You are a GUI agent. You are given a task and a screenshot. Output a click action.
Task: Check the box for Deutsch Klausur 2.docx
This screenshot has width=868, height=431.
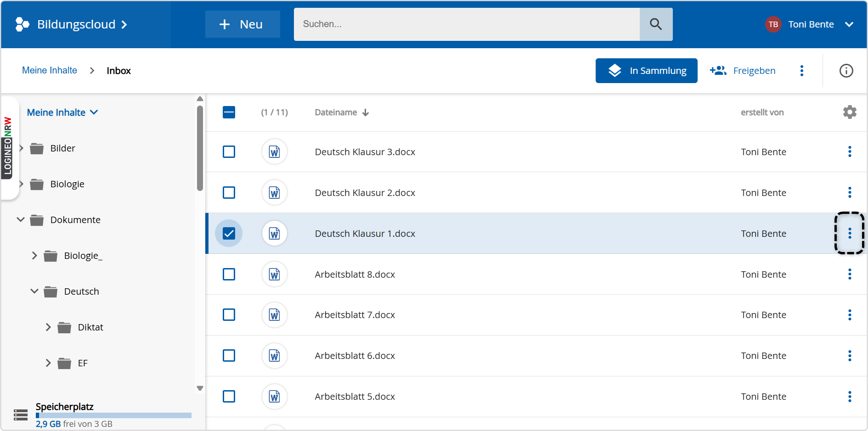(229, 192)
